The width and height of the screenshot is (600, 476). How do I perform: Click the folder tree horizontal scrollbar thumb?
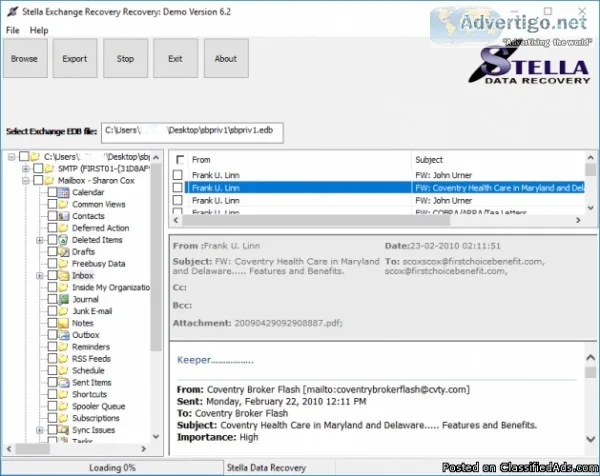tap(33, 449)
